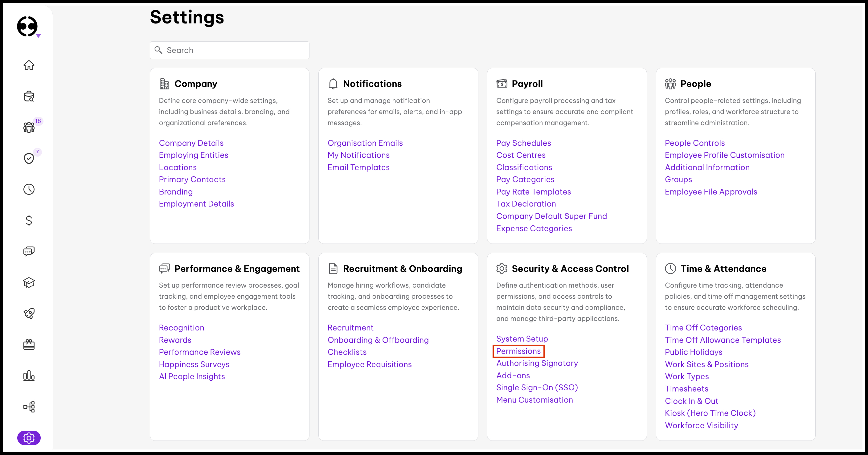
Task: Open the dollar sign payroll icon
Action: tap(29, 220)
